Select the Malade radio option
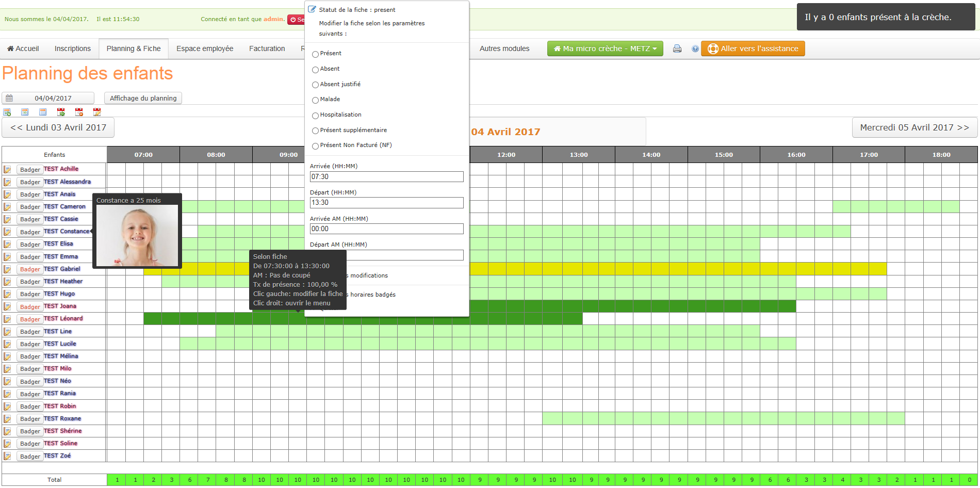Screen dimensions: 980x488 point(315,100)
